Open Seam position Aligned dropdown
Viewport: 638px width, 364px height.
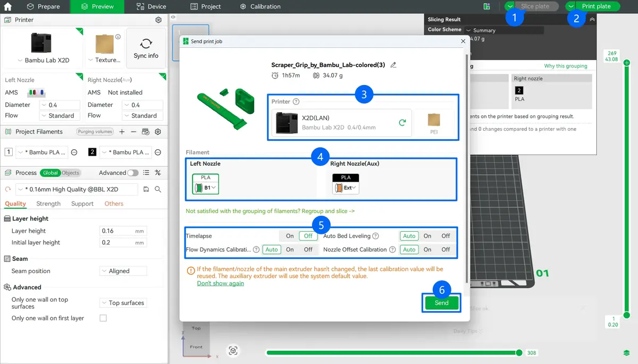point(123,271)
